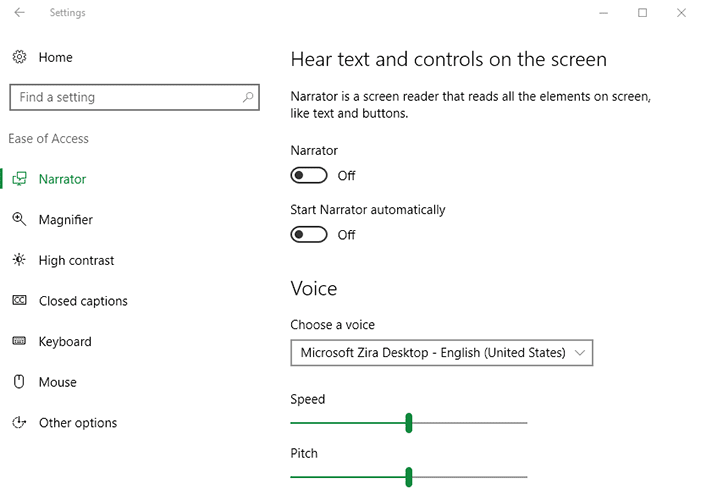Click the Keyboard icon in sidebar
Viewport: 701px width, 500px height.
tap(19, 341)
